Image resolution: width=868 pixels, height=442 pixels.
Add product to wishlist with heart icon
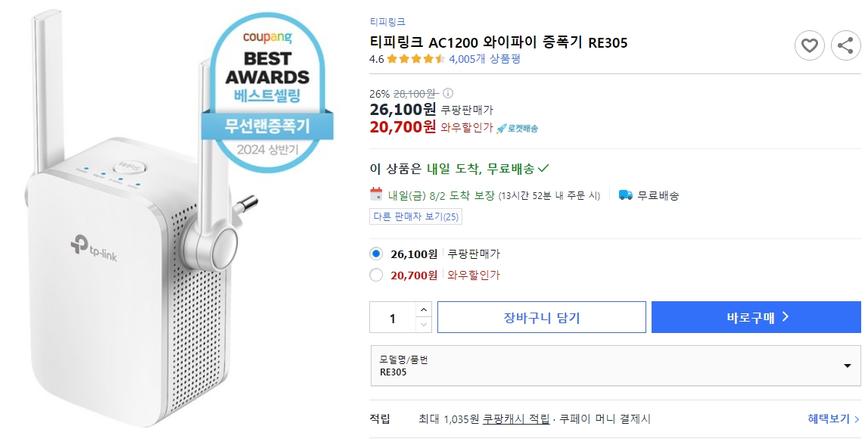point(810,45)
